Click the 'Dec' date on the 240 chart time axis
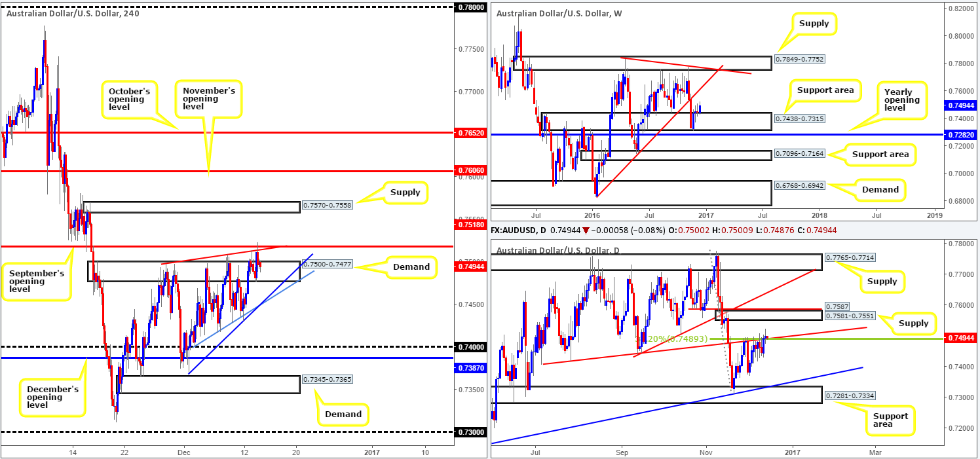The image size is (980, 459). (x=183, y=452)
